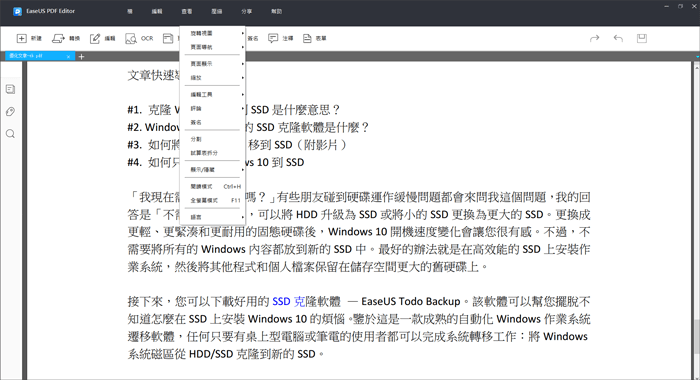
Task: Expand the 頁面導航 submenu
Action: click(212, 47)
